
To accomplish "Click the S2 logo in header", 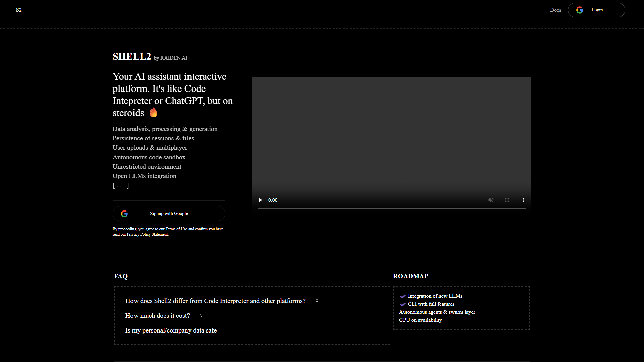I will (x=19, y=10).
